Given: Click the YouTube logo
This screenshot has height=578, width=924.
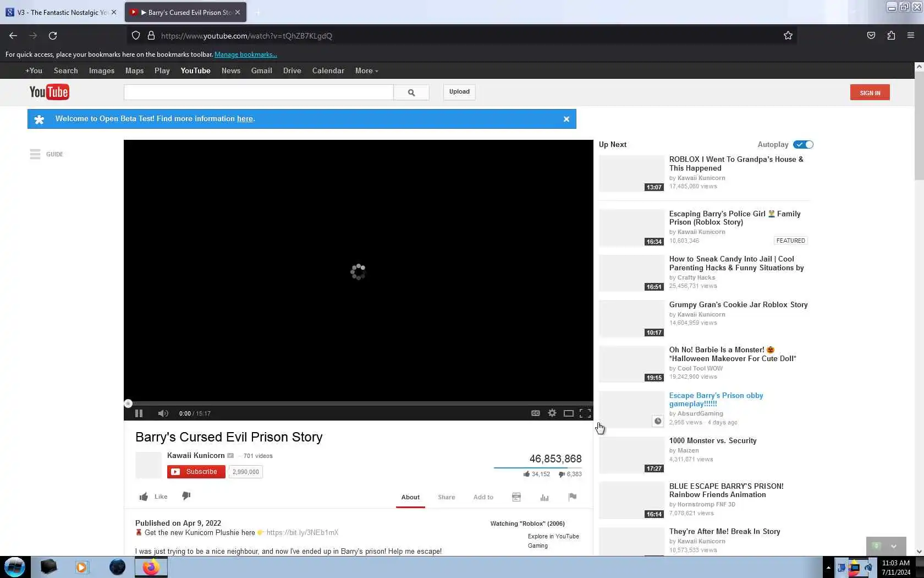Looking at the screenshot, I should pyautogui.click(x=49, y=92).
